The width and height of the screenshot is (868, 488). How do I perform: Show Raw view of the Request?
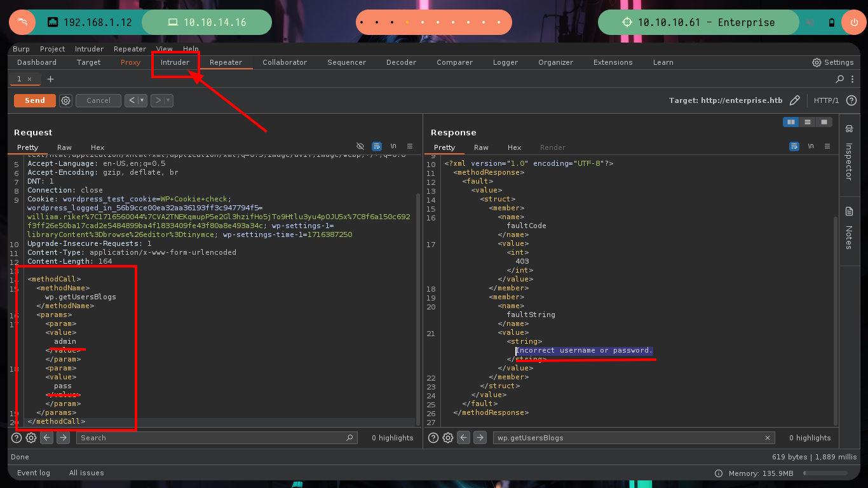(64, 147)
